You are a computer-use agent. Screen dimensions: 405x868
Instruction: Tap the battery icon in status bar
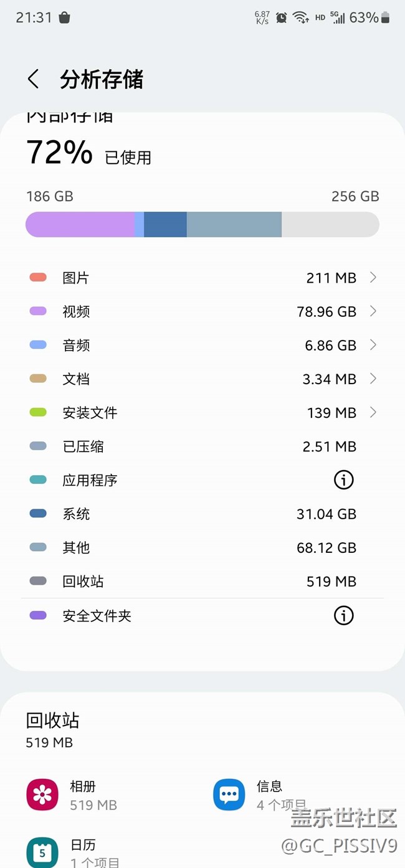click(385, 17)
